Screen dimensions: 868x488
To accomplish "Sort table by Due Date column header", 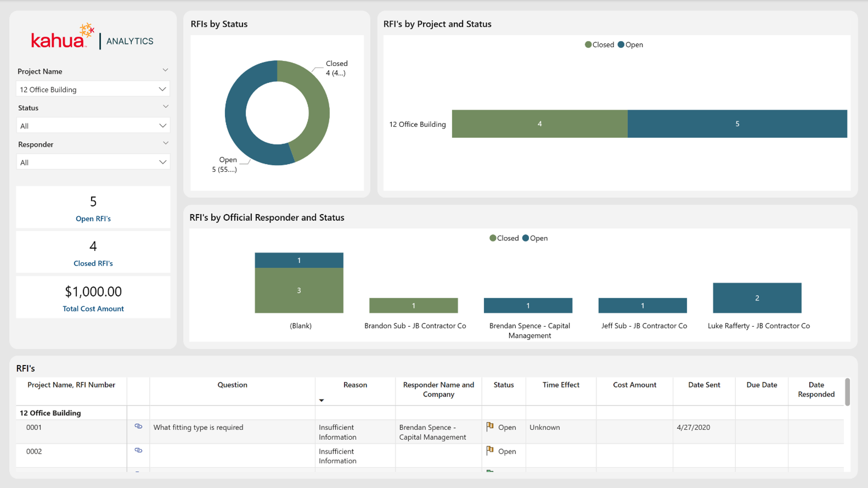I will pos(761,385).
